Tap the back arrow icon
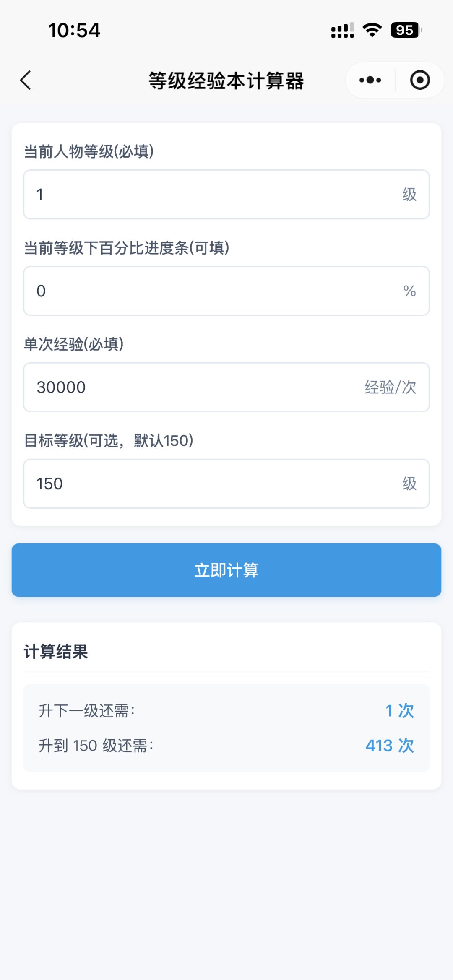Screen dimensions: 453x980 pyautogui.click(x=26, y=80)
